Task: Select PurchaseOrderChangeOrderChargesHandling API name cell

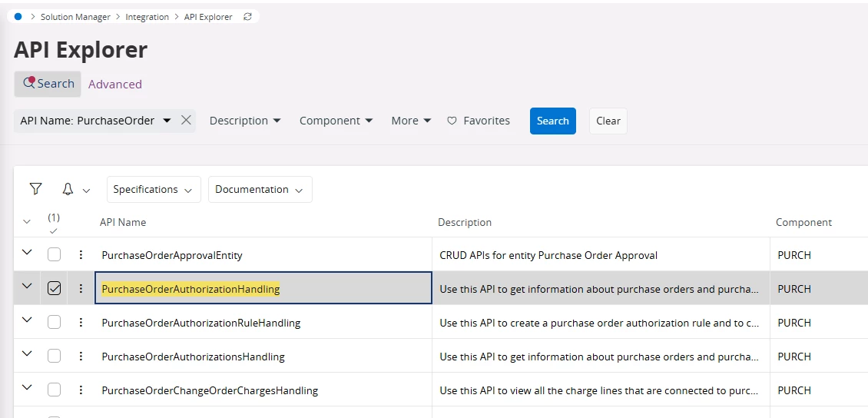Action: pos(263,390)
